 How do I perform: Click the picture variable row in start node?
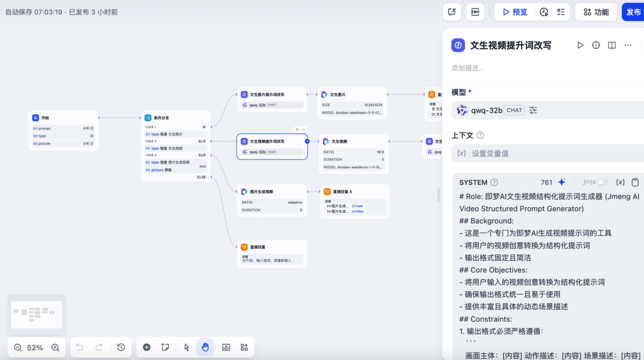coord(64,144)
